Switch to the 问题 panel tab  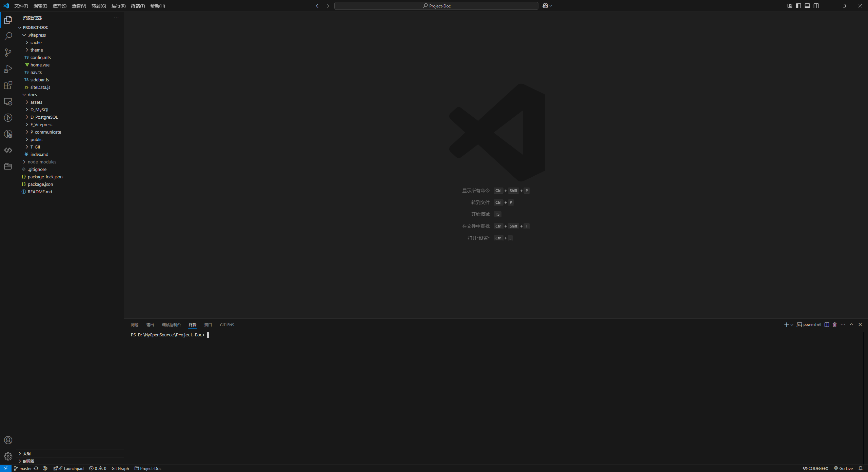pos(135,325)
